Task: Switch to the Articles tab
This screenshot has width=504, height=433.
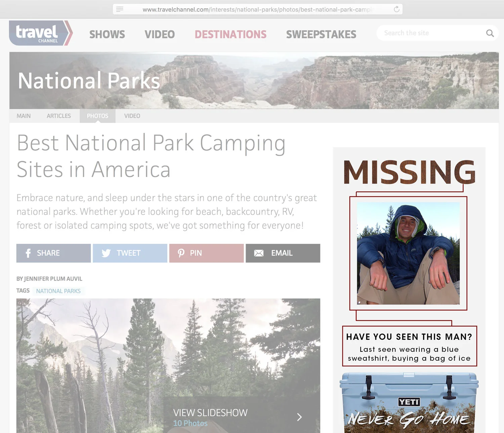Action: point(59,116)
